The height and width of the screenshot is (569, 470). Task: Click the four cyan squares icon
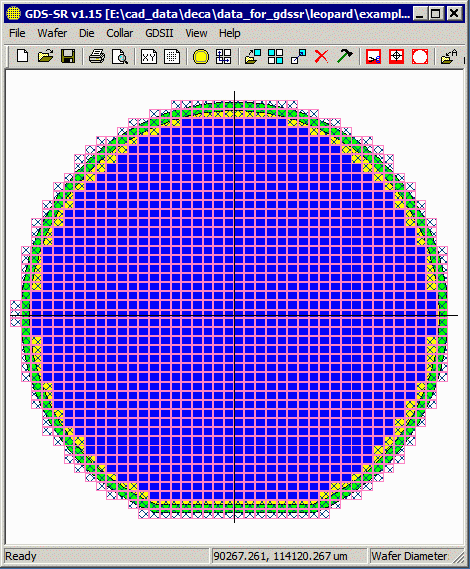pyautogui.click(x=275, y=57)
